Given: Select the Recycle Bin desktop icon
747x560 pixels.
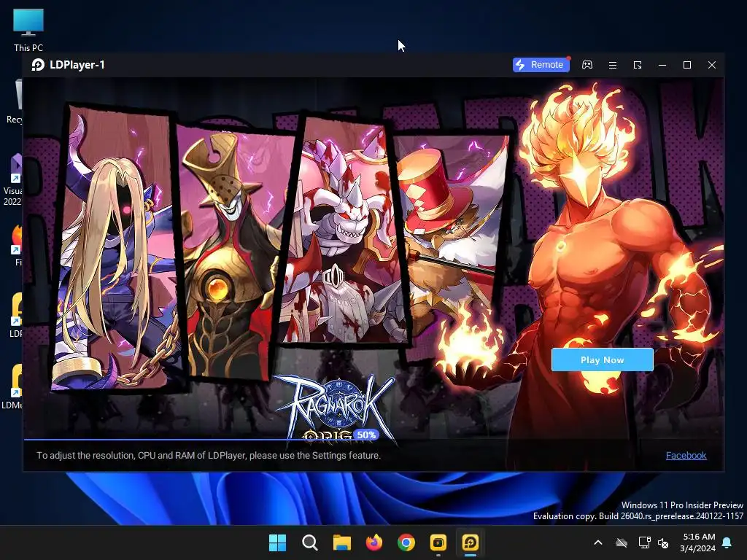Looking at the screenshot, I should coord(15,102).
